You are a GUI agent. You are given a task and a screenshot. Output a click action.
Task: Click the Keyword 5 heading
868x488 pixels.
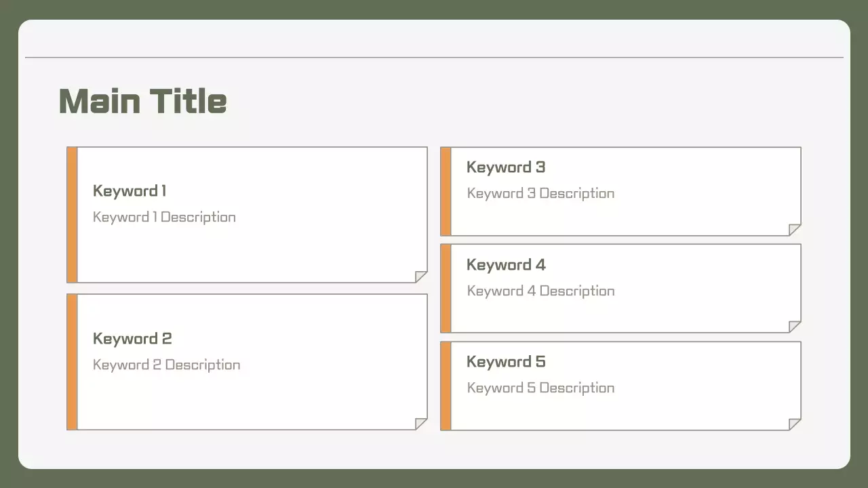506,362
